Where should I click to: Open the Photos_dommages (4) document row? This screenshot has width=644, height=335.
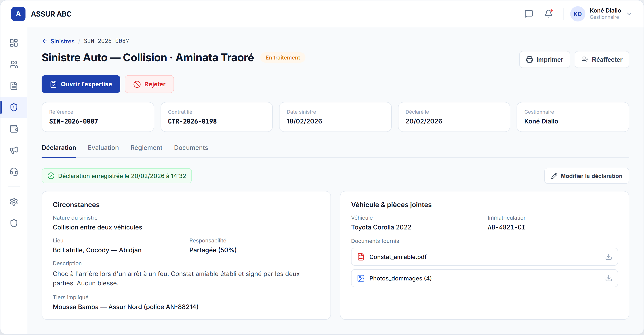pyautogui.click(x=484, y=278)
